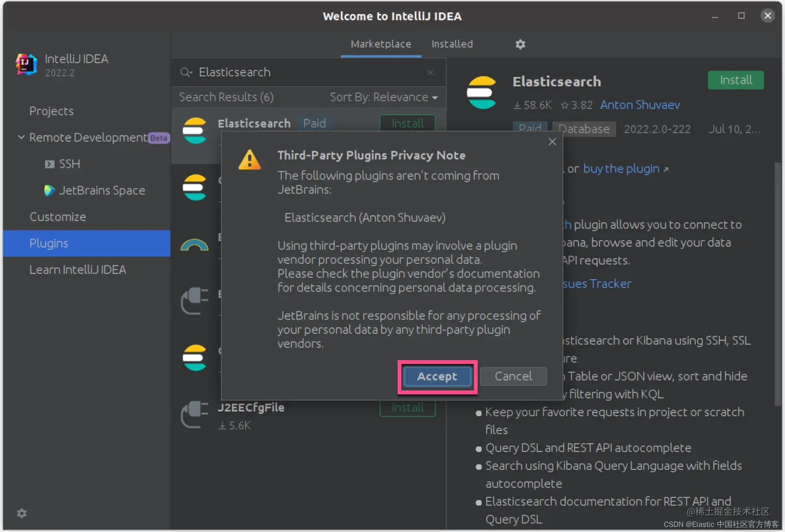Viewport: 785px width, 532px height.
Task: Switch to the Marketplace tab
Action: click(381, 44)
